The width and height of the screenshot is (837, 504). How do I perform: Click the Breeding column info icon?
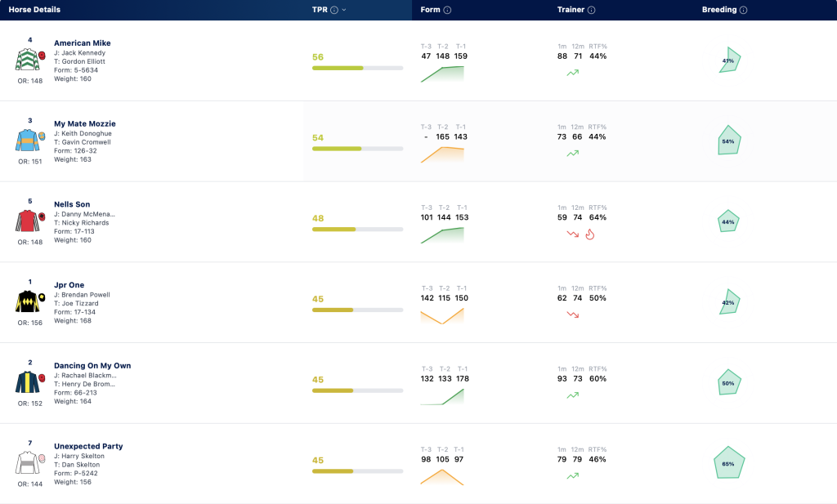[743, 10]
